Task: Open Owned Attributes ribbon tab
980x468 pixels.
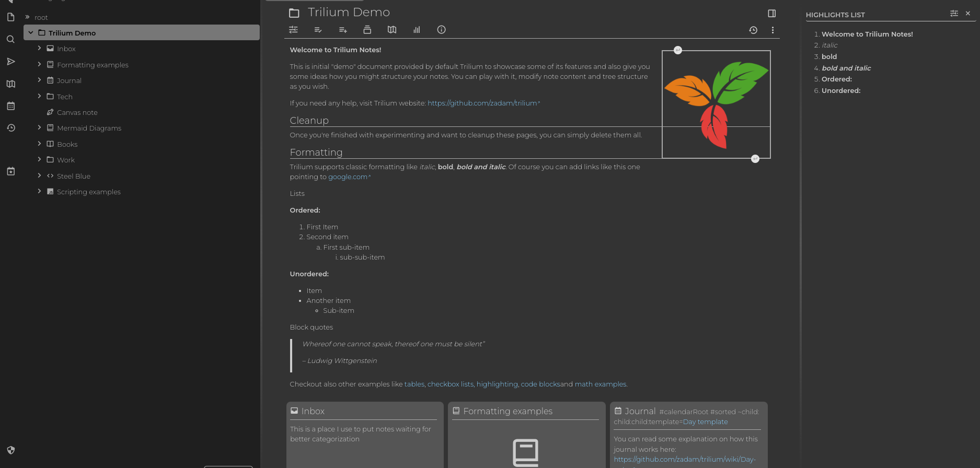Action: click(x=318, y=30)
